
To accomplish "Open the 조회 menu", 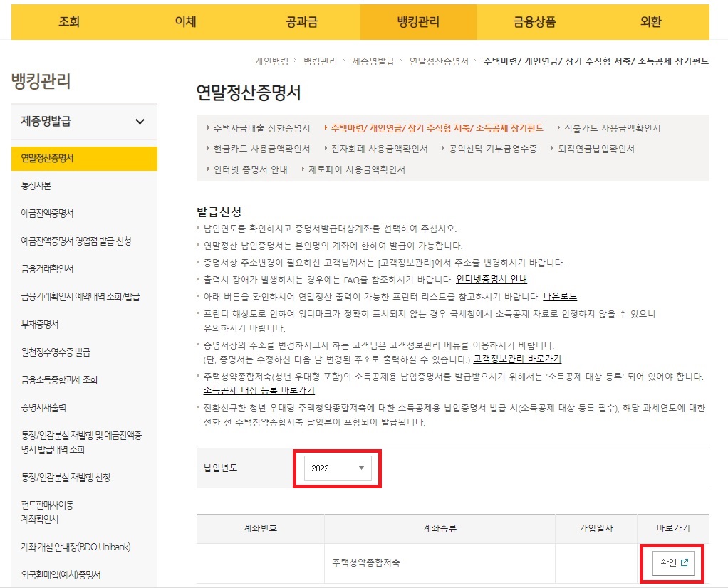I will coord(69,22).
